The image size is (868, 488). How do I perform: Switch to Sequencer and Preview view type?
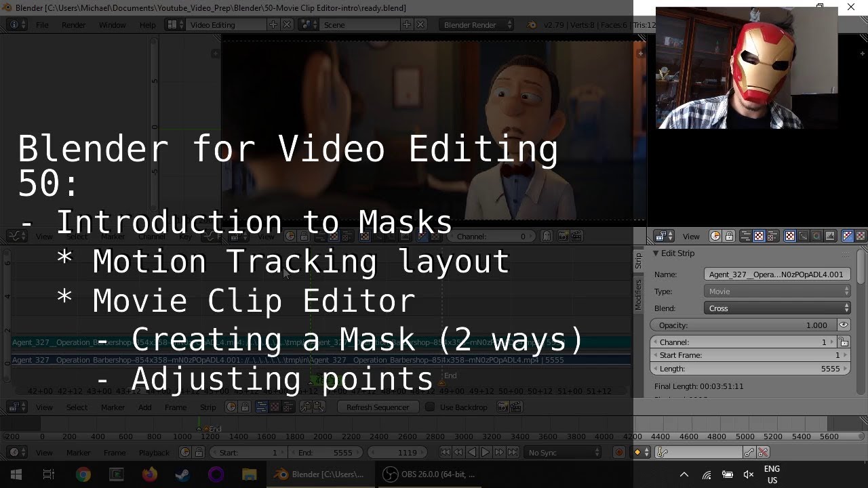point(772,236)
